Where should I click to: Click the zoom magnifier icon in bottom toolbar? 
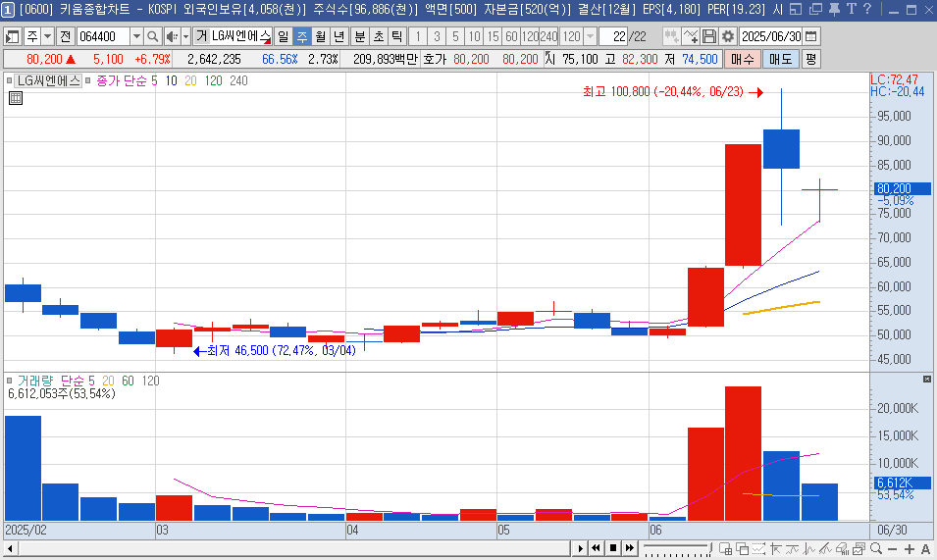876,548
